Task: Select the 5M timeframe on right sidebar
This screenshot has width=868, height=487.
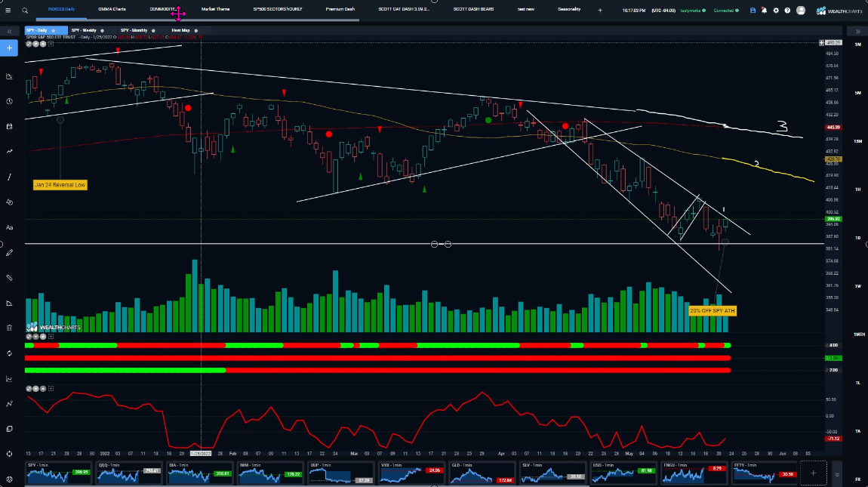Action: tap(858, 93)
